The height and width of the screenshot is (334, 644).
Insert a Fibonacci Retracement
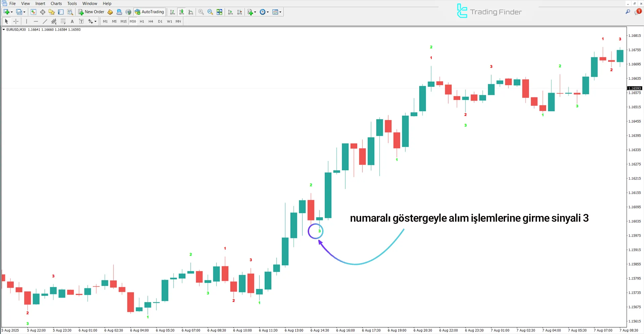click(x=63, y=21)
